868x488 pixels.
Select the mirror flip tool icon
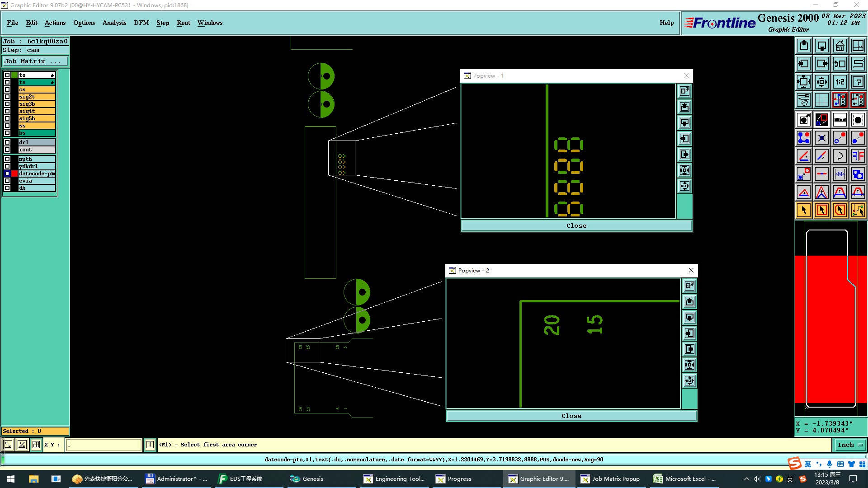click(x=858, y=156)
